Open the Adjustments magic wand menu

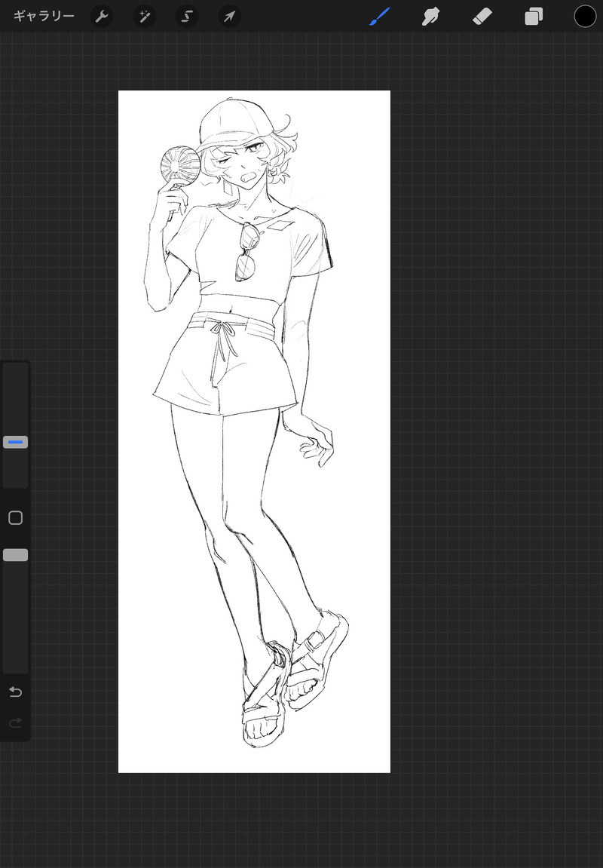(x=145, y=17)
